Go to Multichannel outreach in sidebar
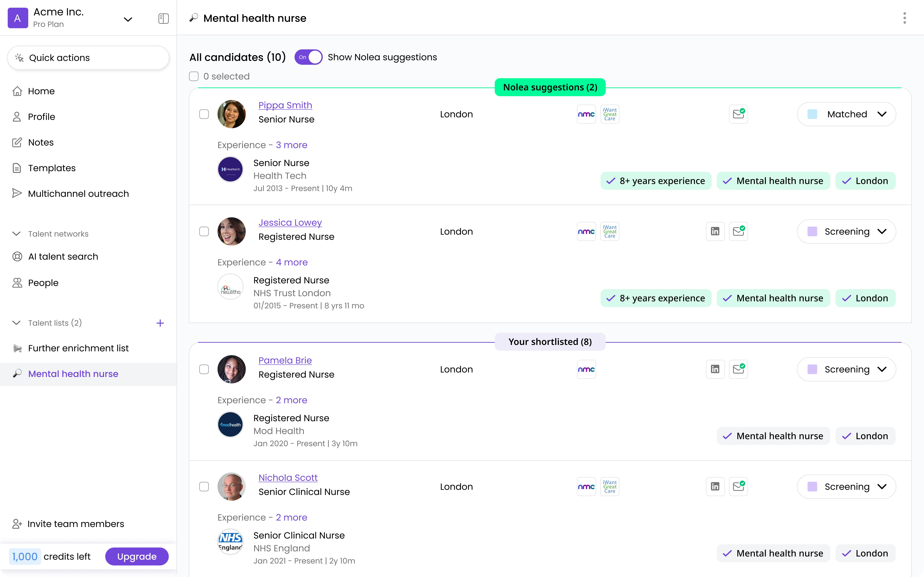Image resolution: width=924 pixels, height=577 pixels. point(78,193)
